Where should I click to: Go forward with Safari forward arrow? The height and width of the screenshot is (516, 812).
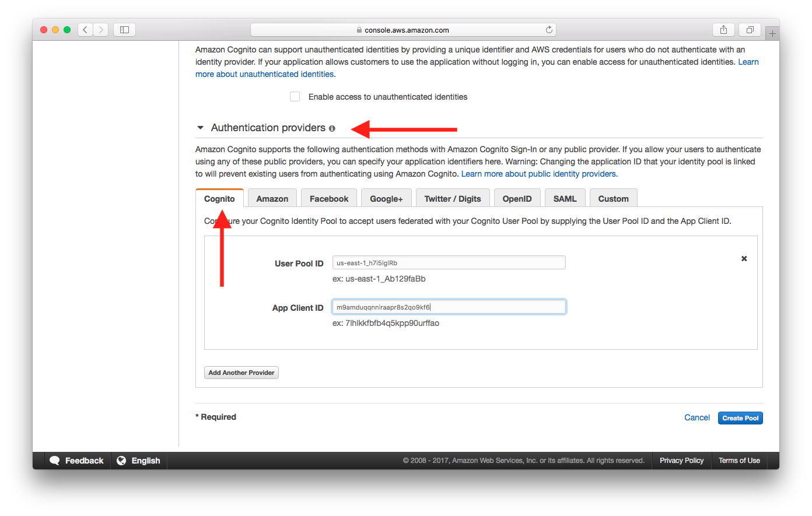pyautogui.click(x=101, y=30)
